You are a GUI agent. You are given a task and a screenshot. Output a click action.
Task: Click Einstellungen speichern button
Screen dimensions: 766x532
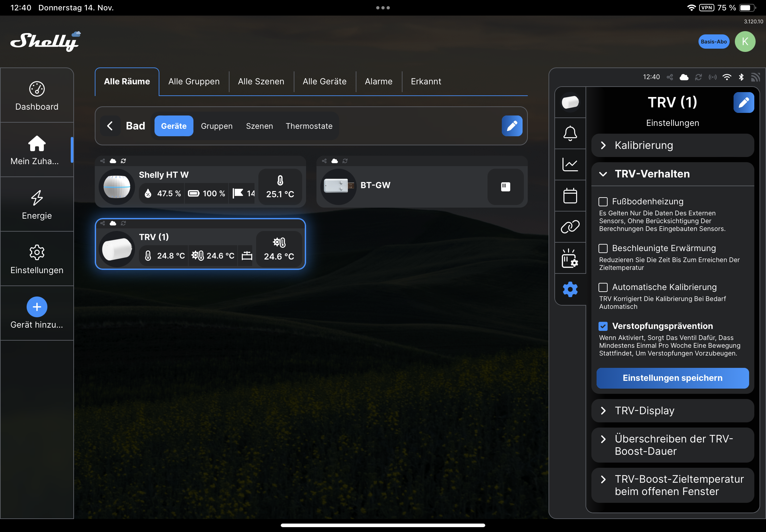click(x=672, y=378)
